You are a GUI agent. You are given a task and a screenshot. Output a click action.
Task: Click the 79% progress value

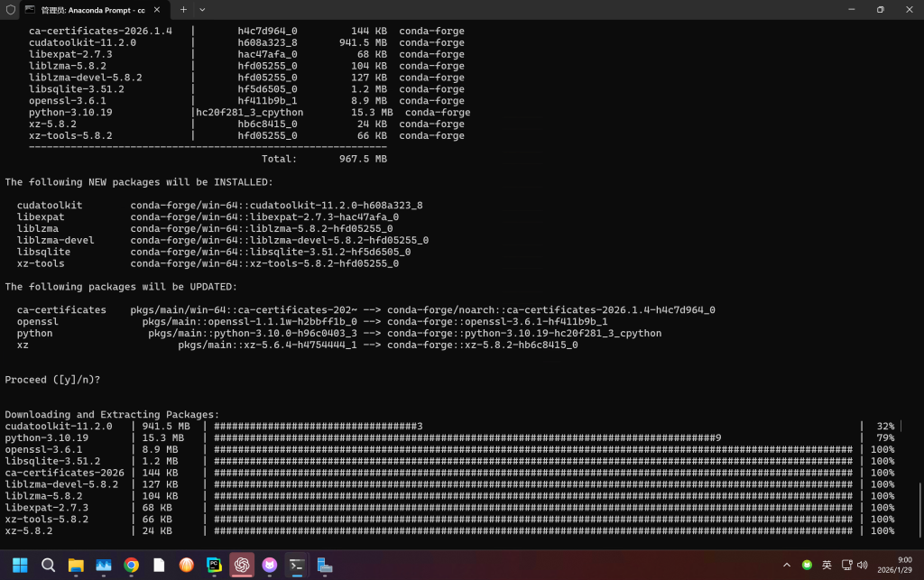(x=885, y=438)
